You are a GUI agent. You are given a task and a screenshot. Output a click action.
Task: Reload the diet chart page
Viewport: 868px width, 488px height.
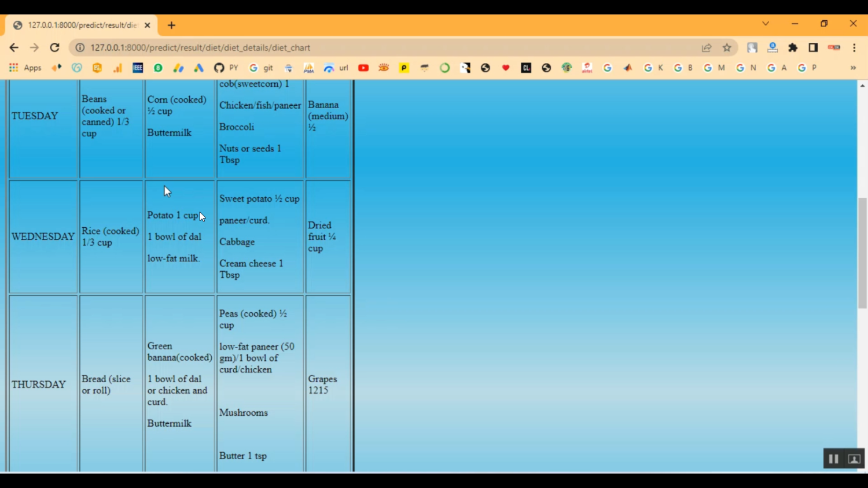point(54,47)
